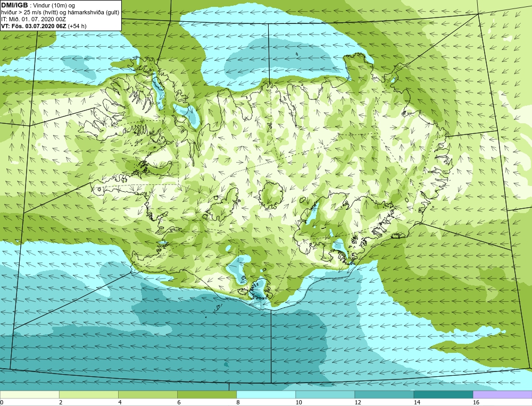
Task: Click the 2–4 m/s light green legend swatch
Action: coord(89,394)
